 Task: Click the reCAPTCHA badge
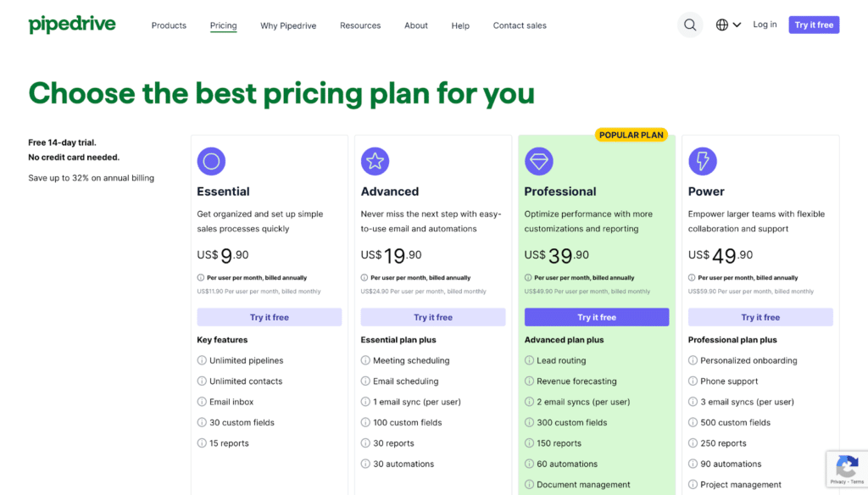click(846, 469)
